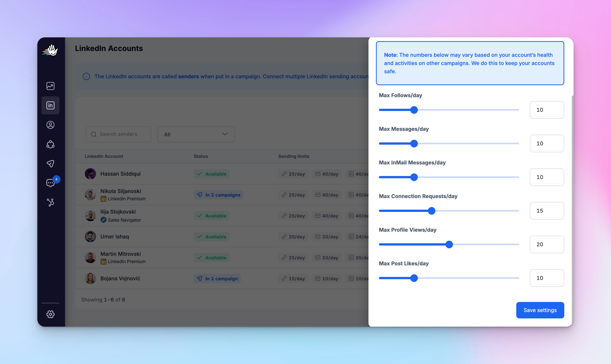The height and width of the screenshot is (364, 611).
Task: Click Bojana Vojnović's 10/day message limit chip
Action: click(x=327, y=279)
